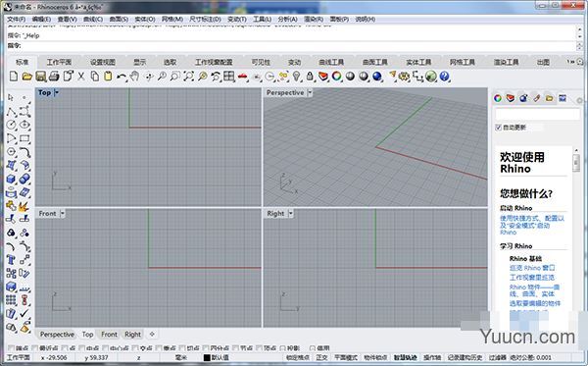Open the 曲线(C) menu
Viewport: 588px width, 366px height.
click(x=93, y=20)
